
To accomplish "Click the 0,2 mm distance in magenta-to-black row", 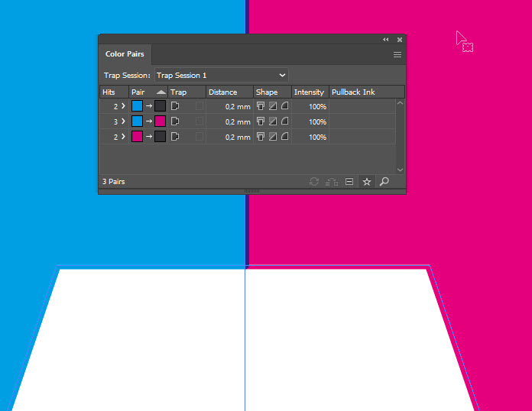I will [x=238, y=138].
